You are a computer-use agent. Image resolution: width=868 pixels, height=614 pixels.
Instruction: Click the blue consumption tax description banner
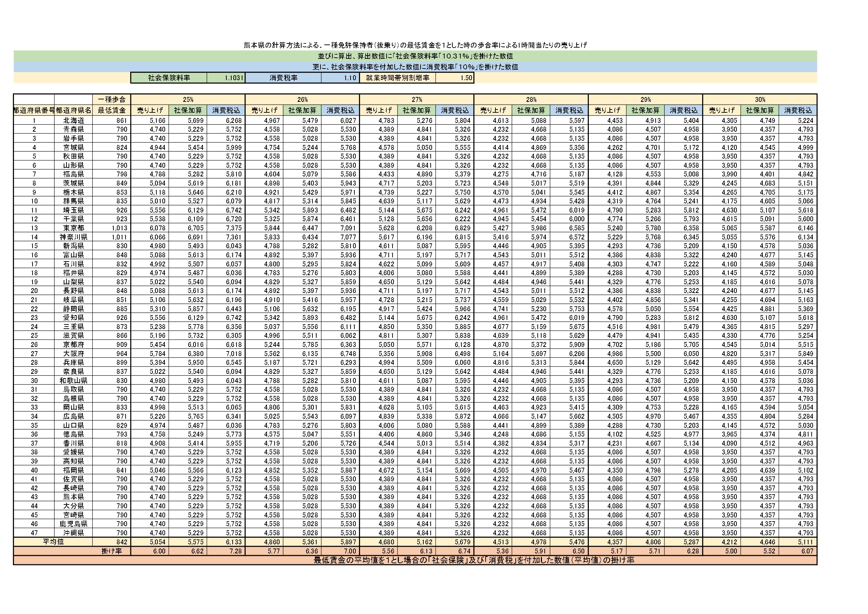click(x=415, y=67)
